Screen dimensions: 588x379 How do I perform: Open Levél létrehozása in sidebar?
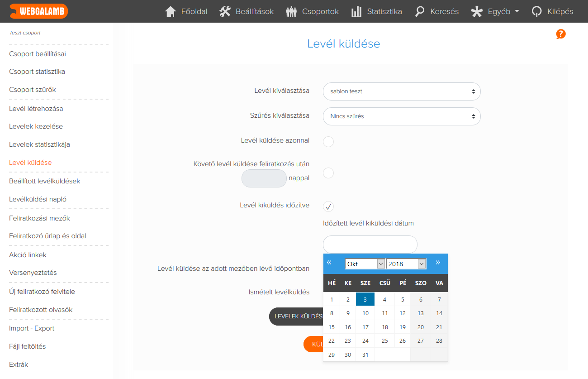36,109
